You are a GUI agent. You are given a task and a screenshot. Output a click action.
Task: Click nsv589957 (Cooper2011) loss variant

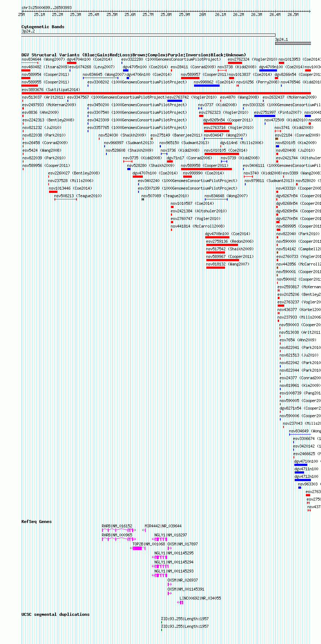point(190,78)
